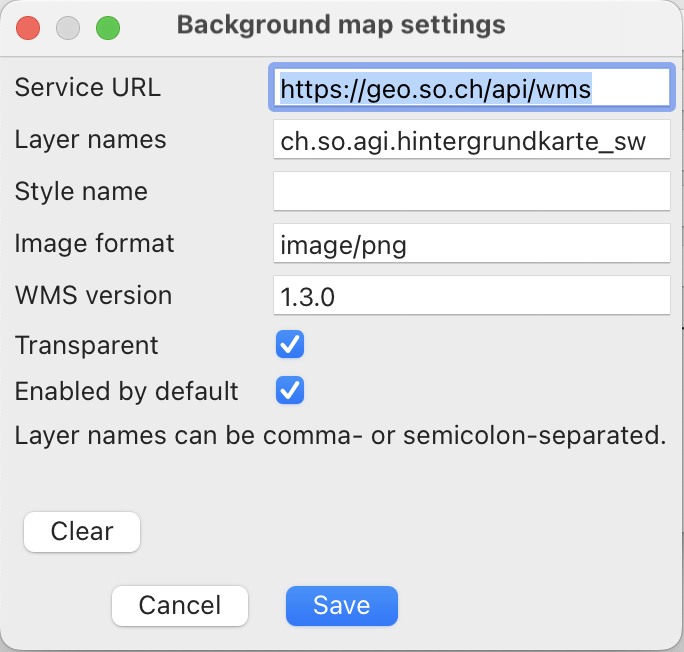Click the "WMS version" label text
Image resolution: width=684 pixels, height=652 pixels.
(x=93, y=295)
